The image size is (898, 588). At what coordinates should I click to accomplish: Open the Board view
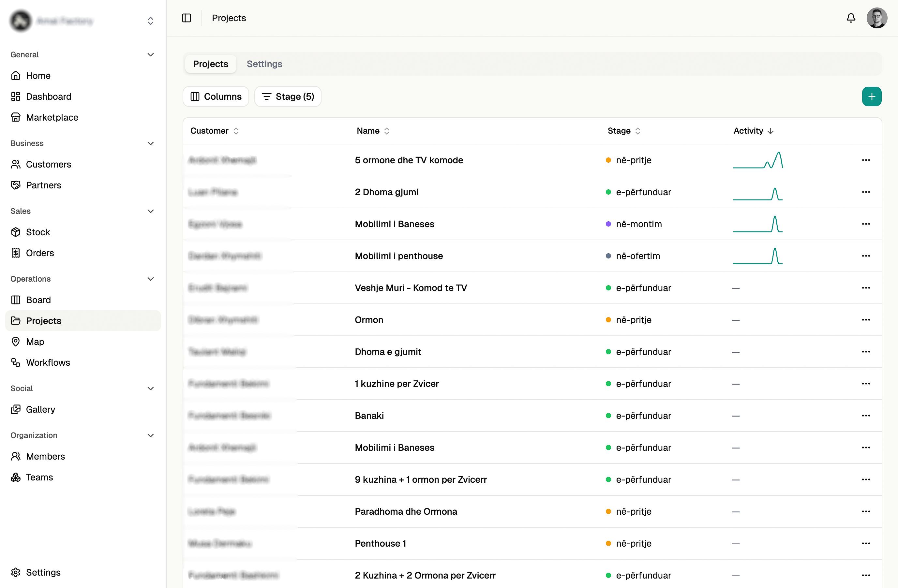pyautogui.click(x=83, y=300)
